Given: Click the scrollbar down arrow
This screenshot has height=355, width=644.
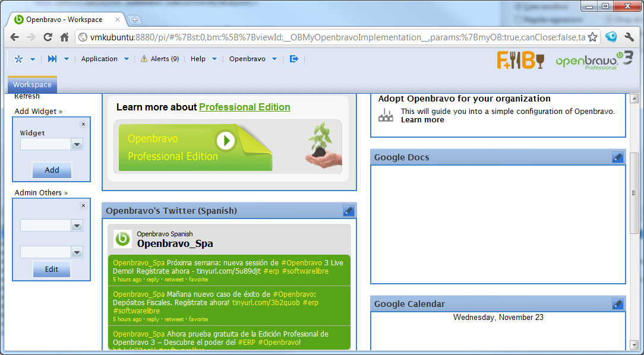Looking at the screenshot, I should pos(634,344).
